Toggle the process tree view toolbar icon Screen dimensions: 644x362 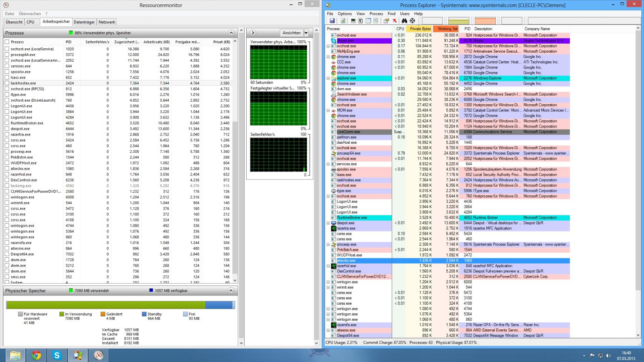(x=360, y=21)
